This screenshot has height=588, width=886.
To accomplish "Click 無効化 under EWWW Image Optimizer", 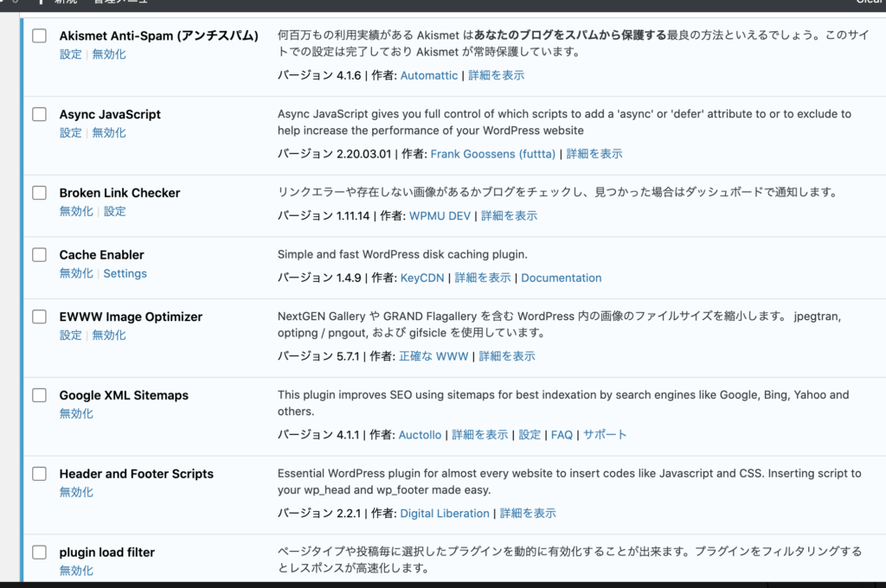I will pos(109,335).
